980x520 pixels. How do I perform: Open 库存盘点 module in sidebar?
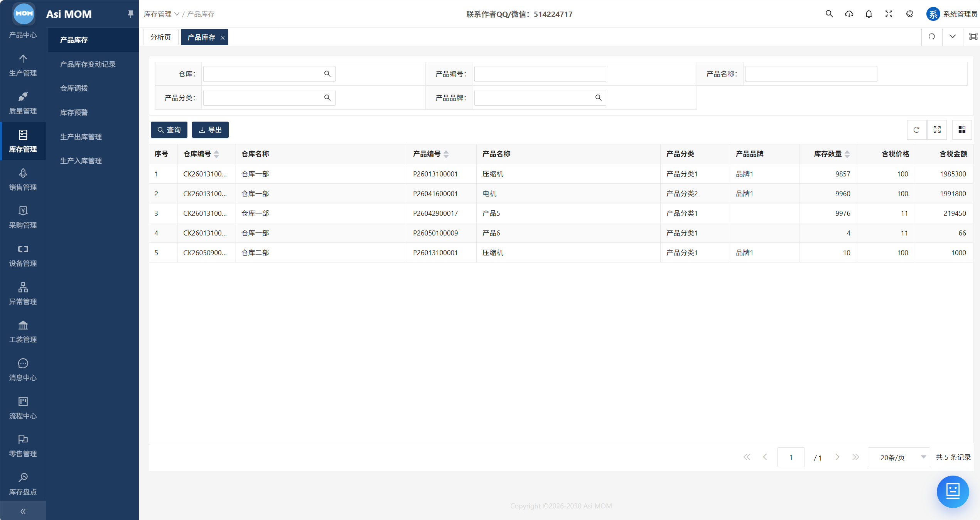pyautogui.click(x=23, y=484)
